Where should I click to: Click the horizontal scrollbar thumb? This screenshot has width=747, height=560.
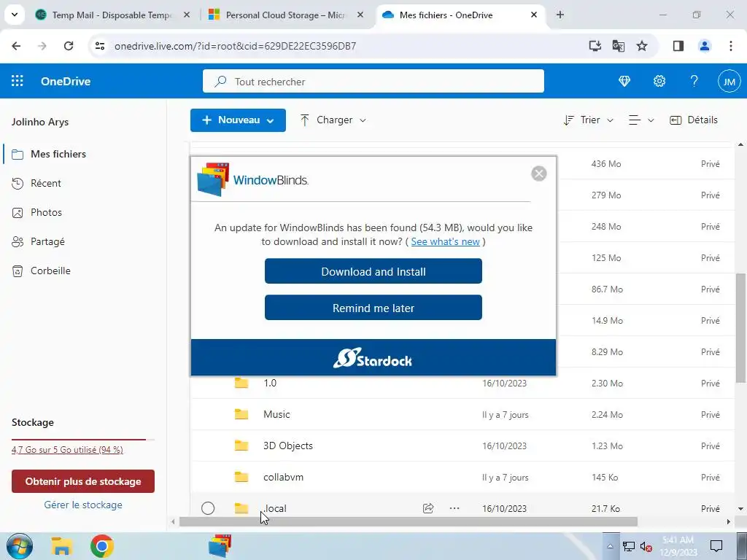click(x=409, y=522)
